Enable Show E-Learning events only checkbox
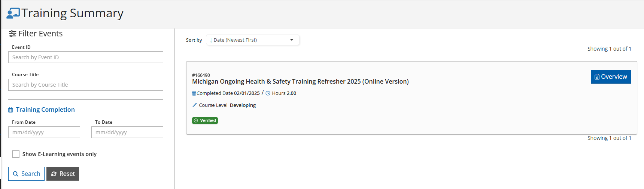 (16, 154)
